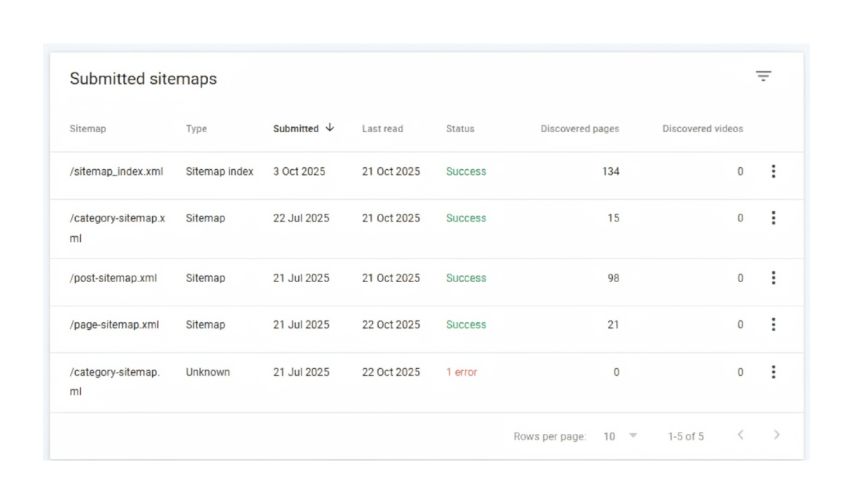852x504 pixels.
Task: Select the Success label on /page-sitemap.xml
Action: [x=466, y=324]
